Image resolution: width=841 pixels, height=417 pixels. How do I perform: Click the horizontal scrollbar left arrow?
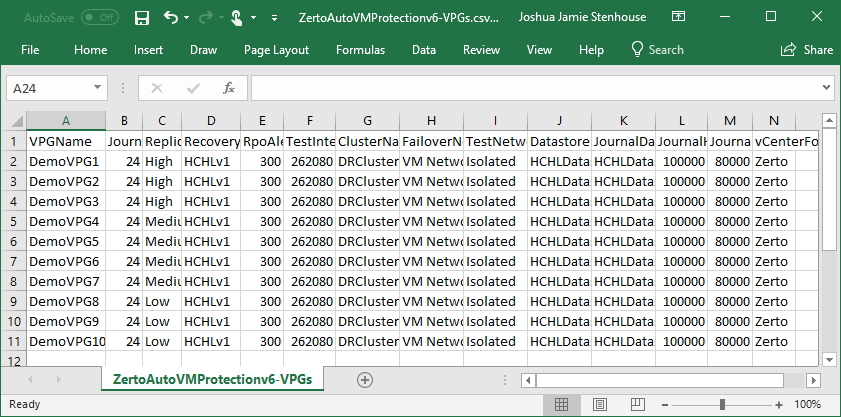coord(528,381)
